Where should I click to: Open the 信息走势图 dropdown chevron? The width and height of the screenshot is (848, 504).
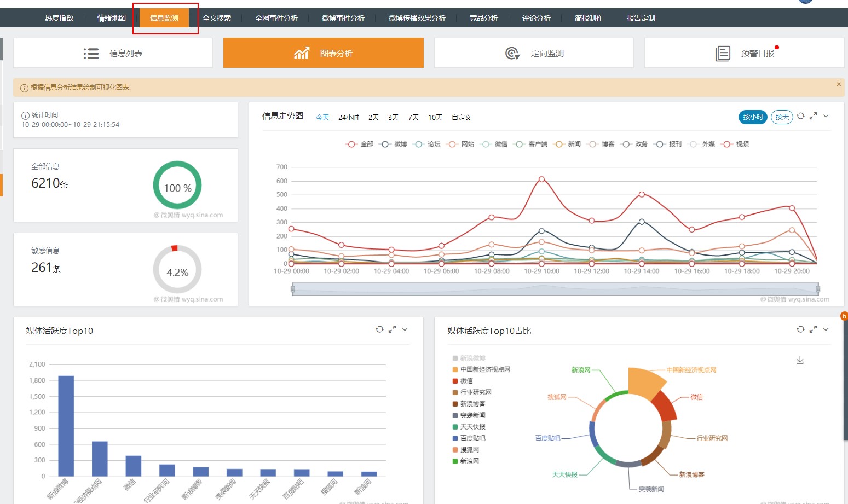pyautogui.click(x=826, y=116)
